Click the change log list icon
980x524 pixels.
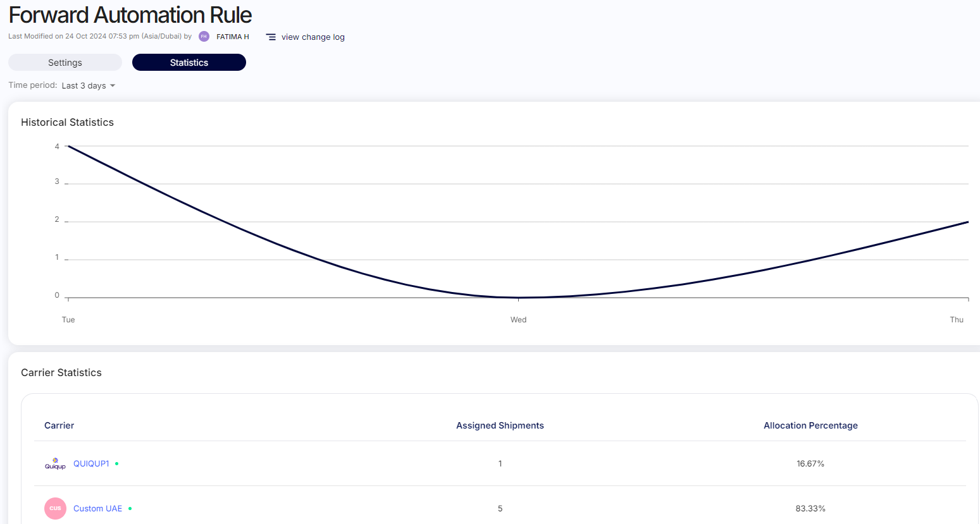271,37
